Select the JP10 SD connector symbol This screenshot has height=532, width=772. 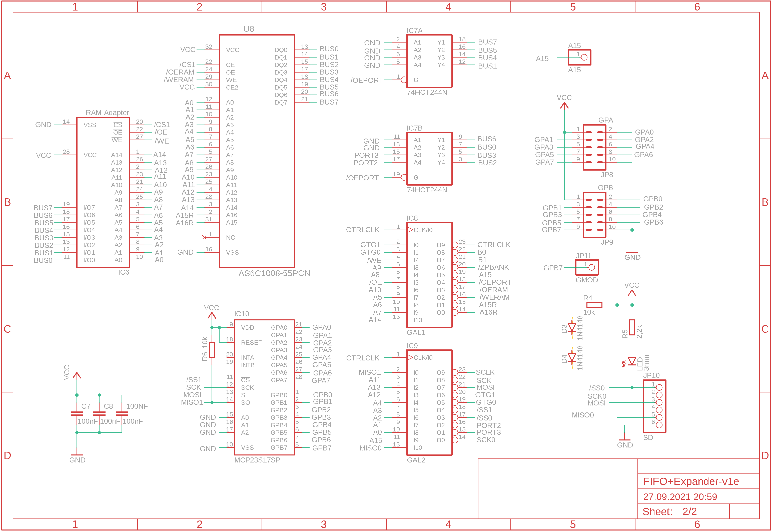(654, 406)
